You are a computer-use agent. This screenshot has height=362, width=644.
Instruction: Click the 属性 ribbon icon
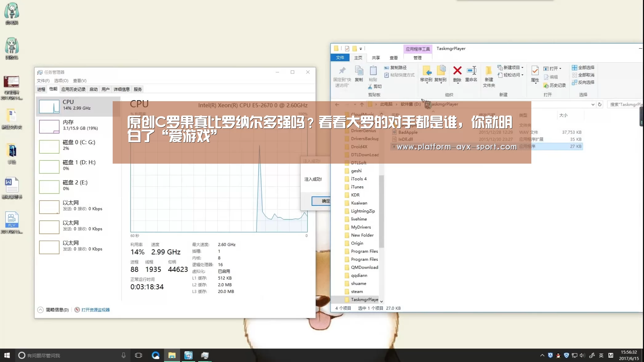535,74
